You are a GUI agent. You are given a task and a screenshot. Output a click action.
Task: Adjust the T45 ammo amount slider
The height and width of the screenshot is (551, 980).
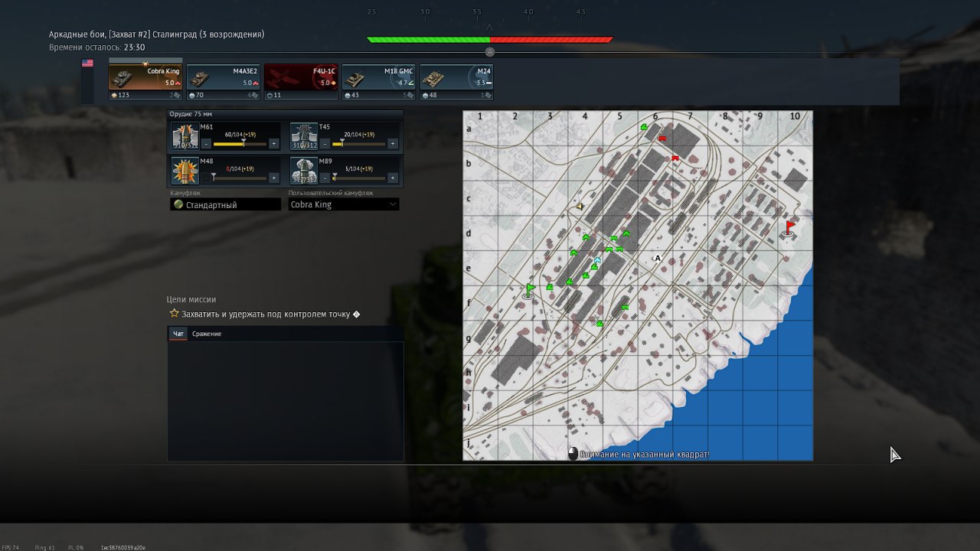[359, 143]
